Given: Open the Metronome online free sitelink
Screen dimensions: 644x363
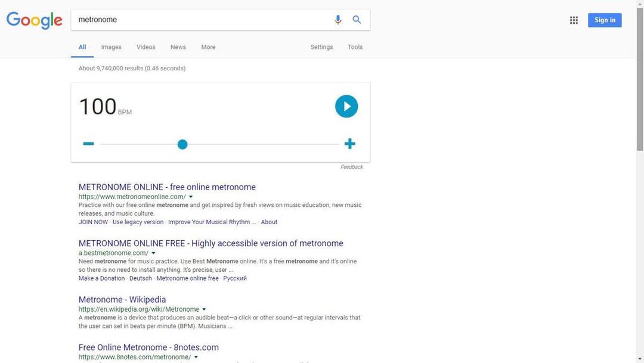Looking at the screenshot, I should click(x=187, y=278).
